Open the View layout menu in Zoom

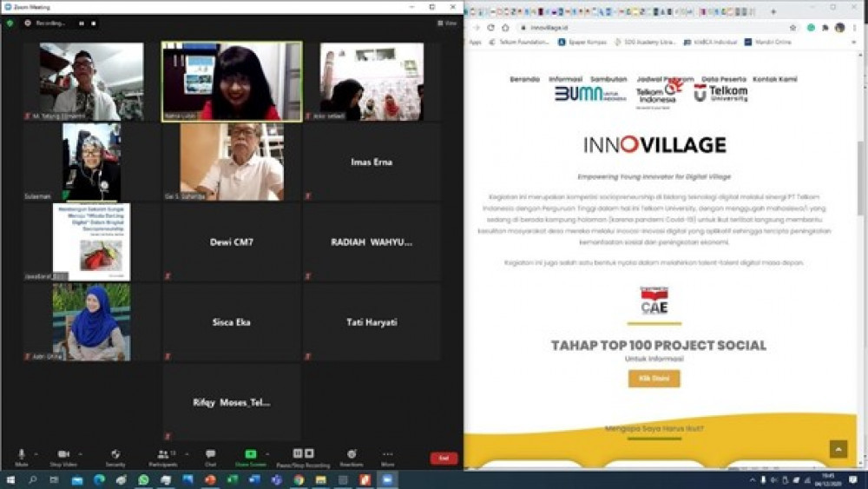447,23
